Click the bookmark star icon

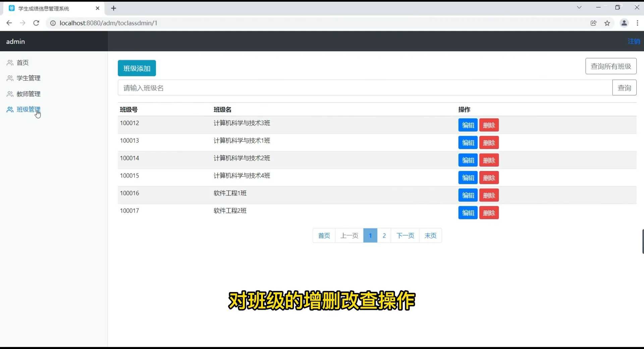(607, 23)
